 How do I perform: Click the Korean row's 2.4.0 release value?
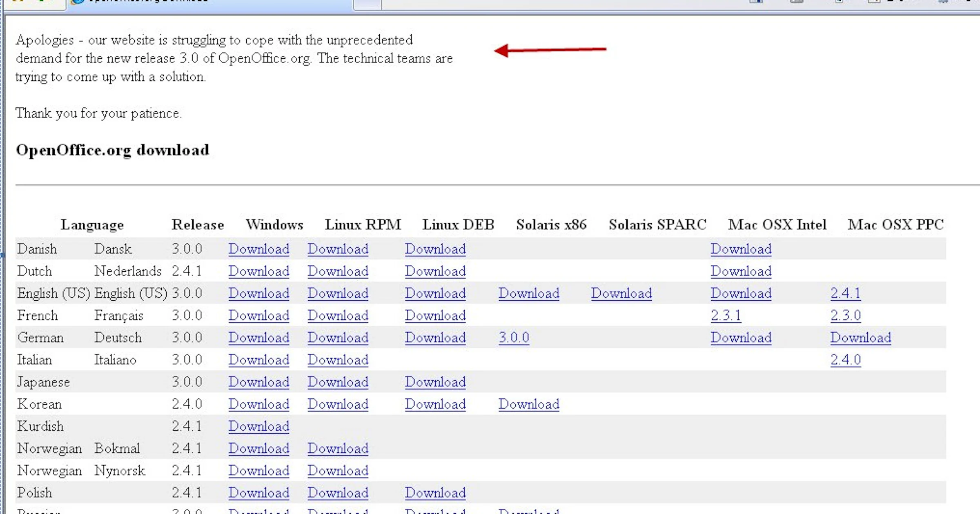point(187,404)
